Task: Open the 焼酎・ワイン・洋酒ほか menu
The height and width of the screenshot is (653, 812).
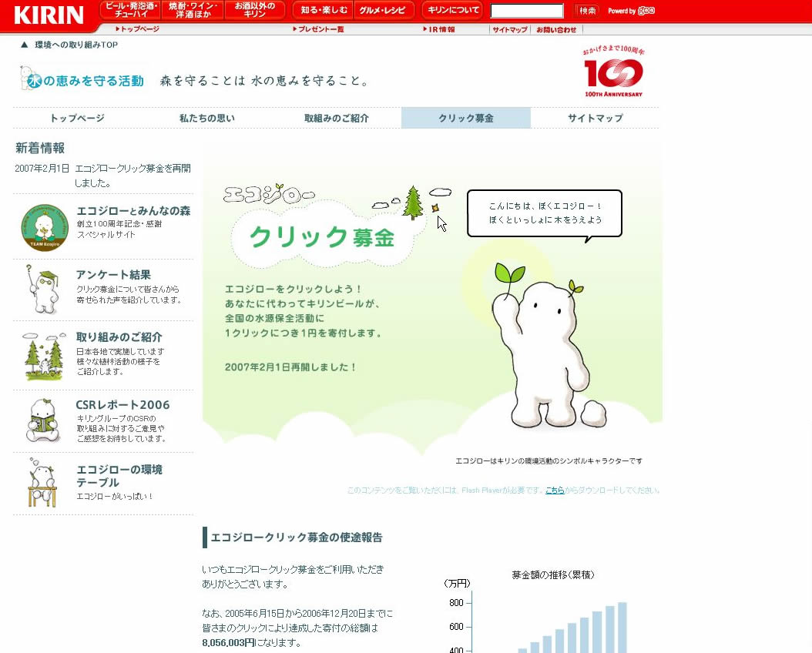Action: click(x=193, y=10)
